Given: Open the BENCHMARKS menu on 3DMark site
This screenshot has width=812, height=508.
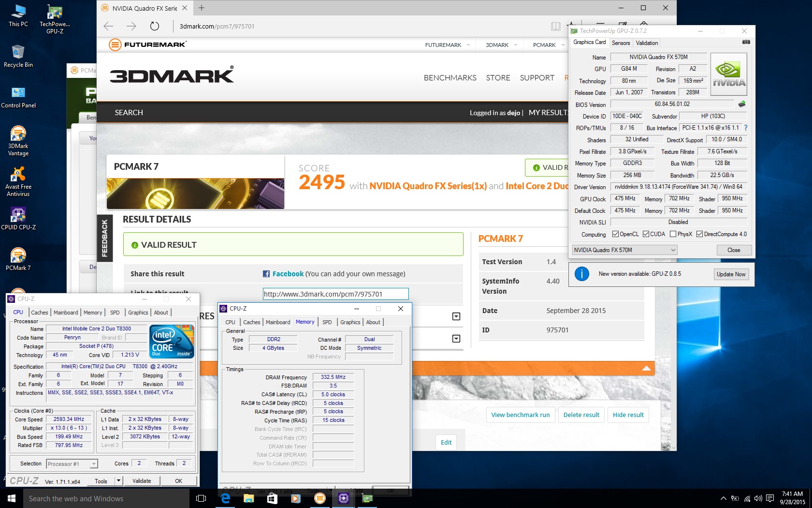Looking at the screenshot, I should [450, 78].
